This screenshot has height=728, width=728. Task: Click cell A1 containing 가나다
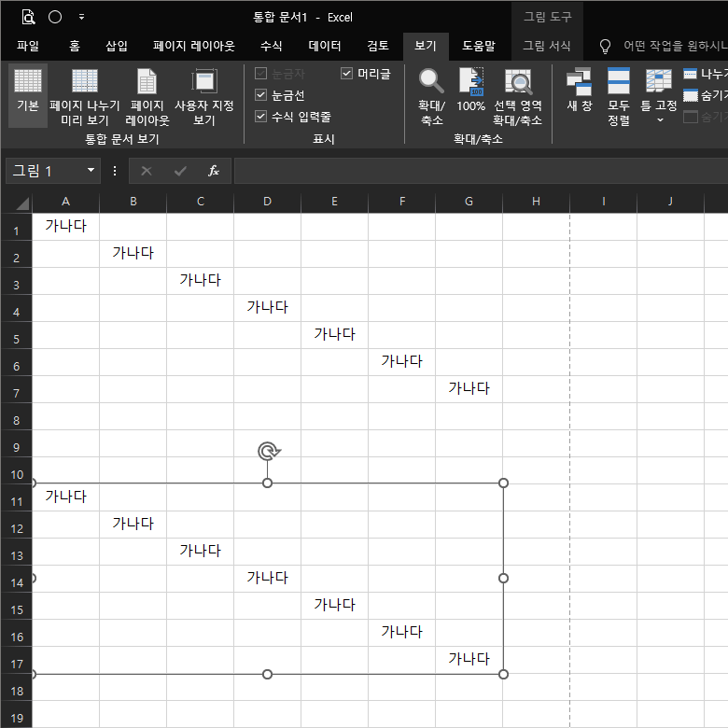[x=65, y=227]
